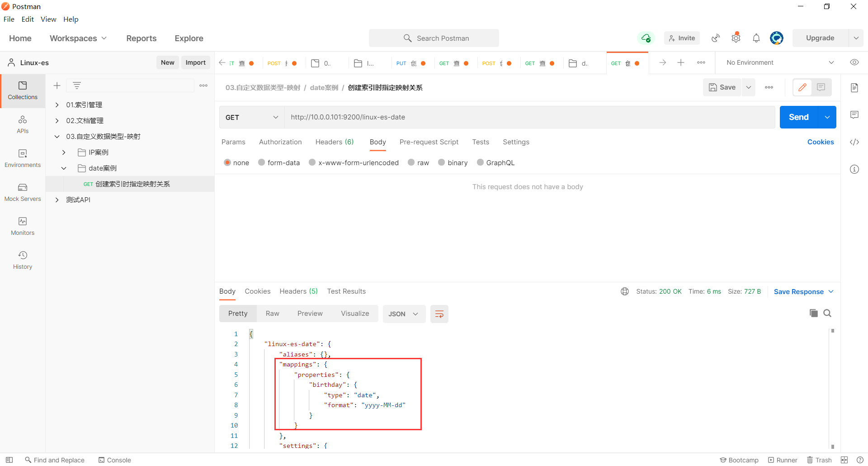Open the Mock Servers sidebar panel
The width and height of the screenshot is (868, 466).
coord(23,192)
